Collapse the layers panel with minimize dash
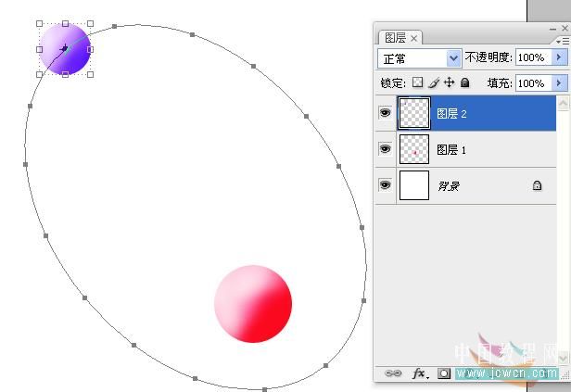The width and height of the screenshot is (571, 392). click(552, 29)
